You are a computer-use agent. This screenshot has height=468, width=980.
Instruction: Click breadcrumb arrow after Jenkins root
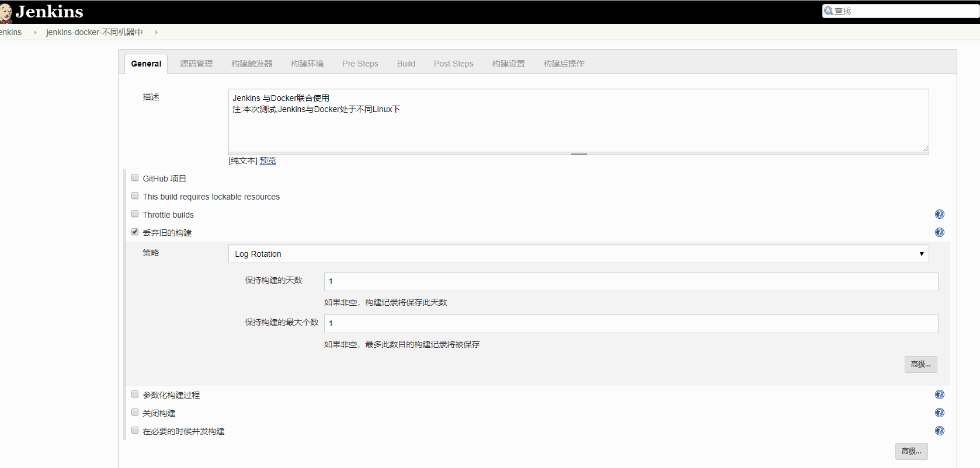[35, 32]
